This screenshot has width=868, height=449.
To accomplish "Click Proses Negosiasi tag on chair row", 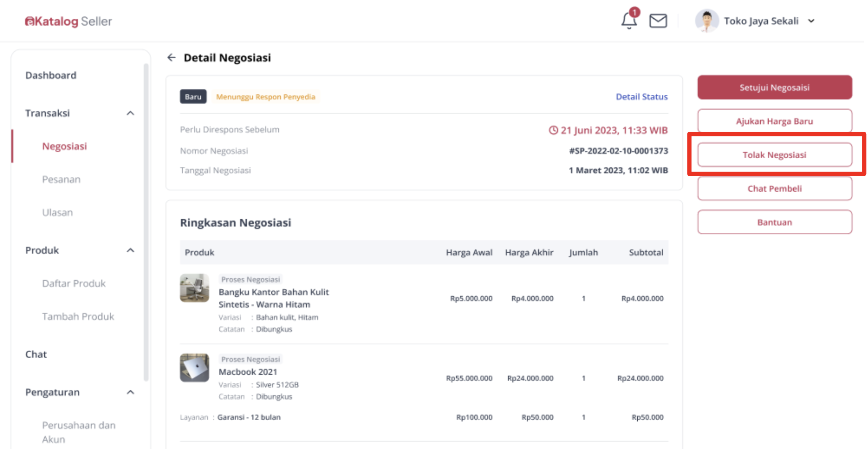I will [x=251, y=279].
